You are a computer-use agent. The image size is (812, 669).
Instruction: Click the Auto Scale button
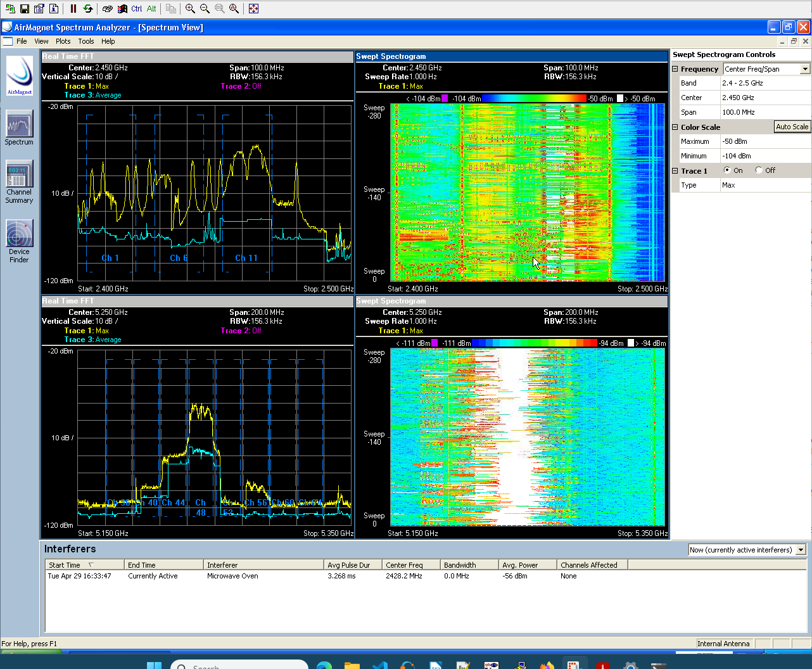pyautogui.click(x=792, y=127)
